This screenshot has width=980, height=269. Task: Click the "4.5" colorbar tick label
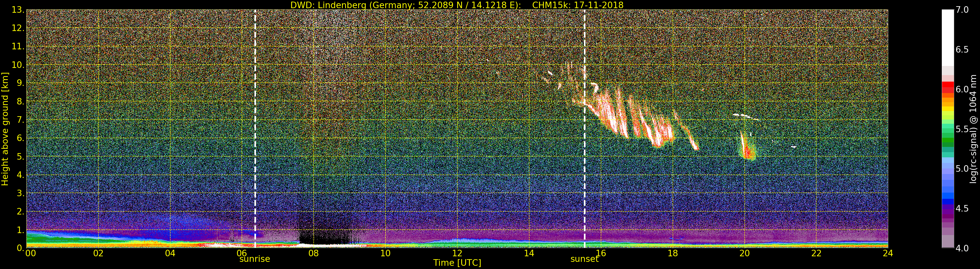[962, 209]
